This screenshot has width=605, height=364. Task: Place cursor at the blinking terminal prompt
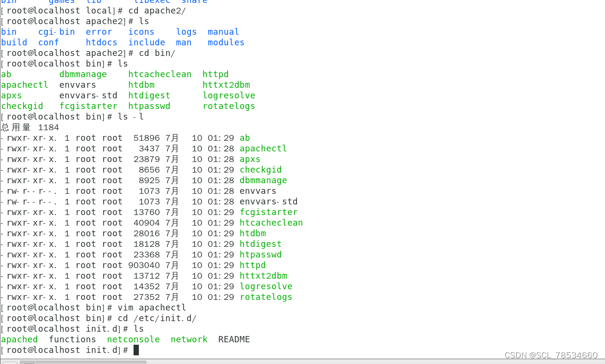coord(136,350)
